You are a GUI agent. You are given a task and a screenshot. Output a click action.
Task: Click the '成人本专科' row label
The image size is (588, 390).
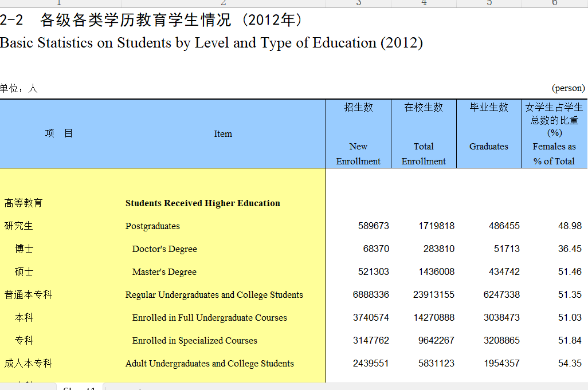(29, 363)
